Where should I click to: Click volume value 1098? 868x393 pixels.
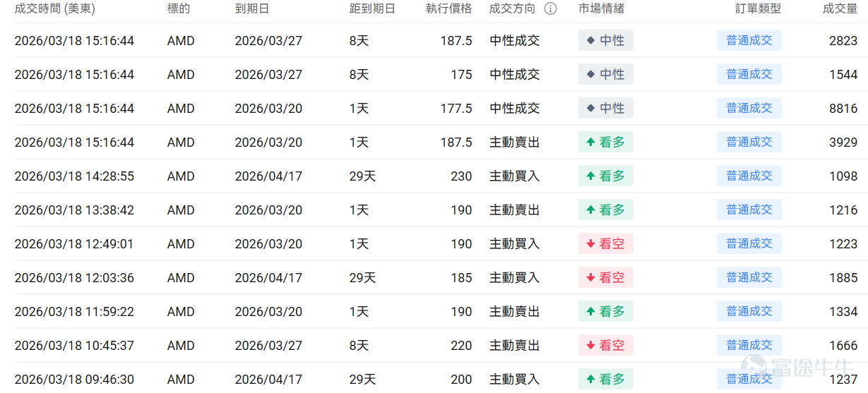[x=843, y=176]
